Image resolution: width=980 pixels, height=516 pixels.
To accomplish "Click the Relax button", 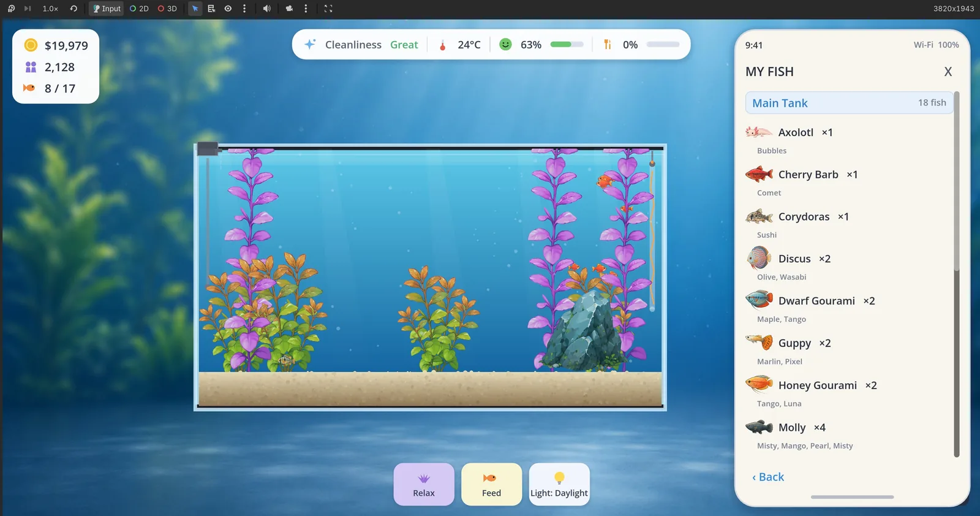I will (x=424, y=484).
